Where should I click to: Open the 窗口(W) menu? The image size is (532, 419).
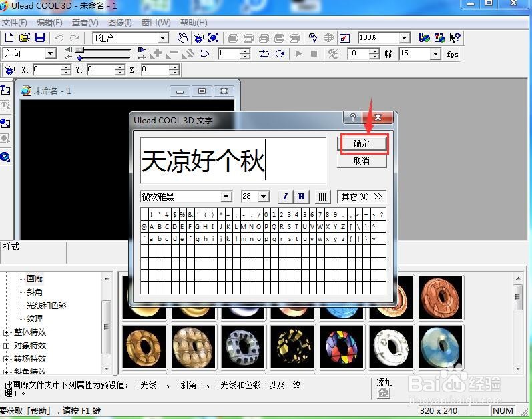(x=156, y=23)
